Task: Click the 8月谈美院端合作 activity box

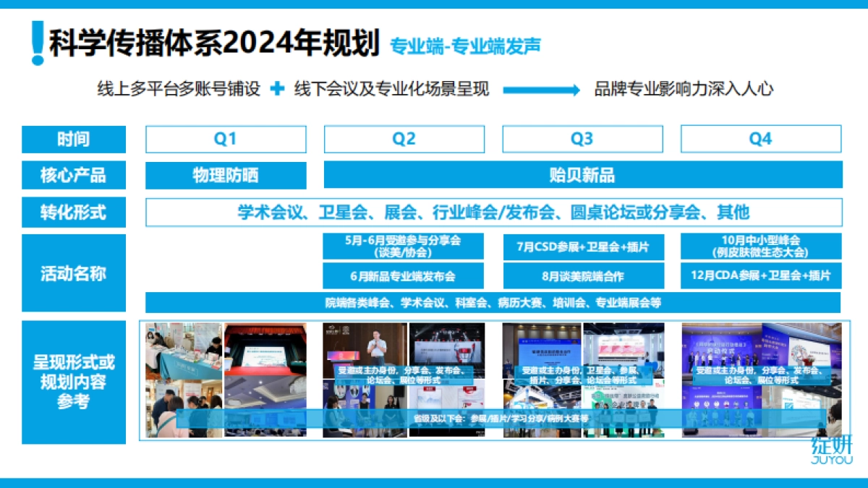Action: point(583,275)
